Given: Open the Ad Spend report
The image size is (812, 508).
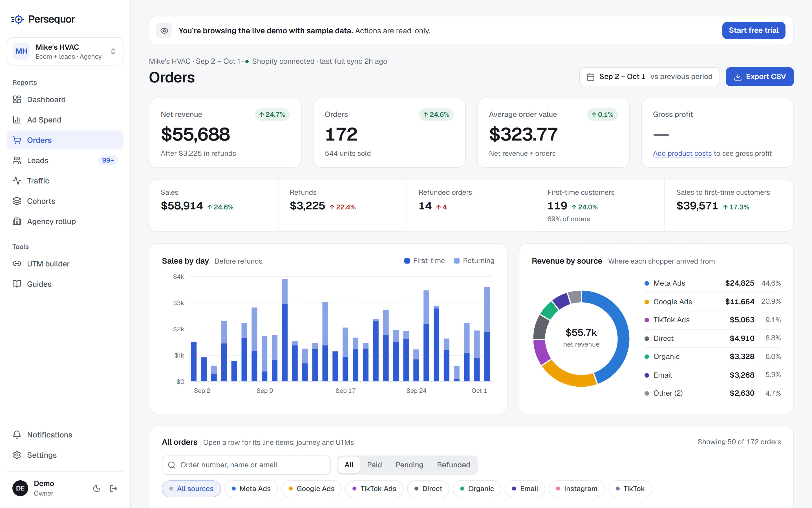Looking at the screenshot, I should (x=65, y=120).
